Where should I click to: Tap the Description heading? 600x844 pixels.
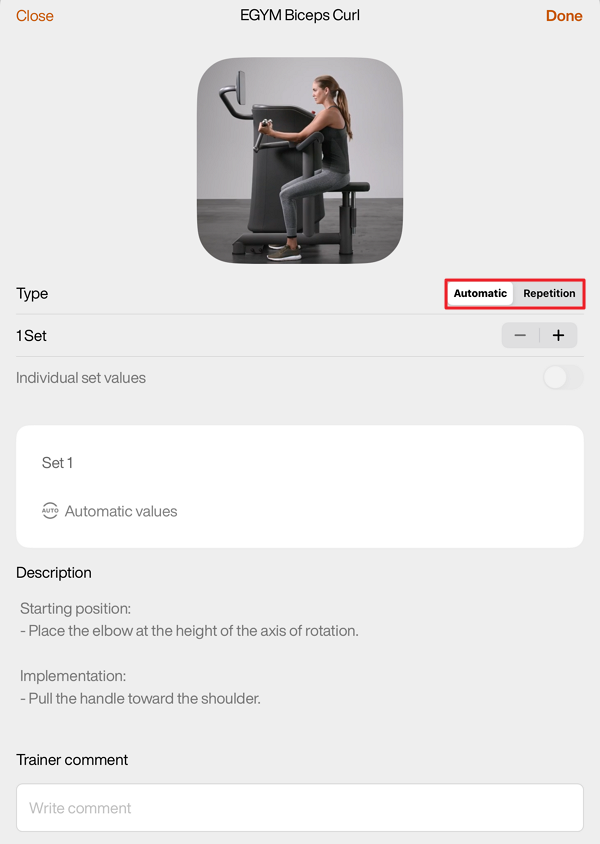tap(54, 573)
